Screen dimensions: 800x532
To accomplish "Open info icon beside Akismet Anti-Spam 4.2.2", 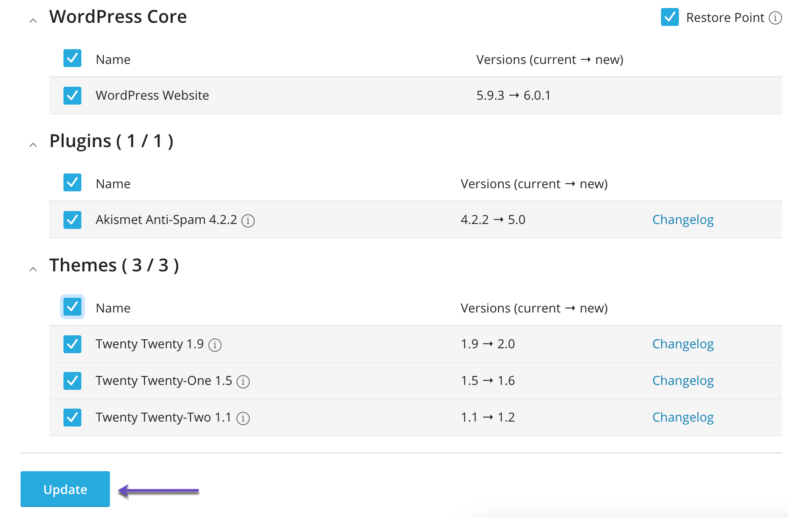I will pos(248,220).
